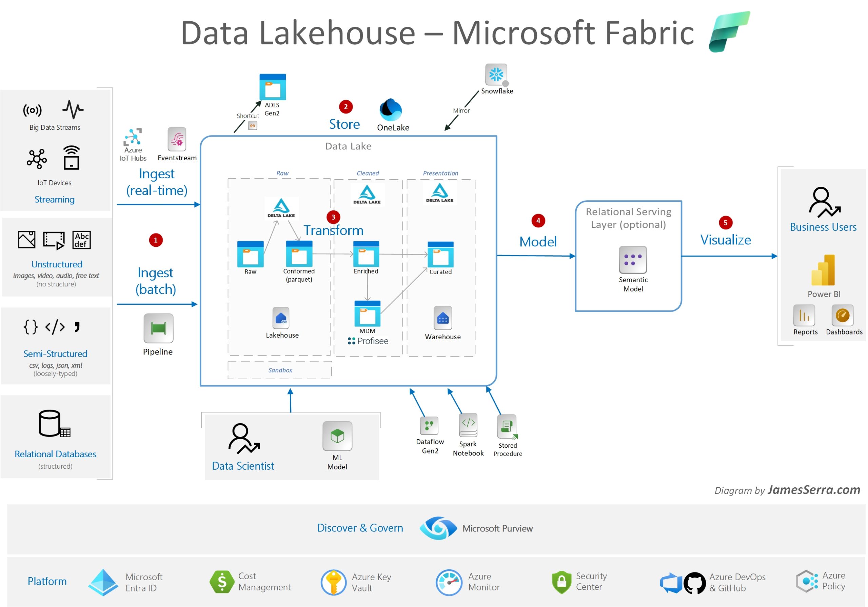Click the red number 3 Transform marker
Viewport: 868px width, 607px height.
[333, 217]
